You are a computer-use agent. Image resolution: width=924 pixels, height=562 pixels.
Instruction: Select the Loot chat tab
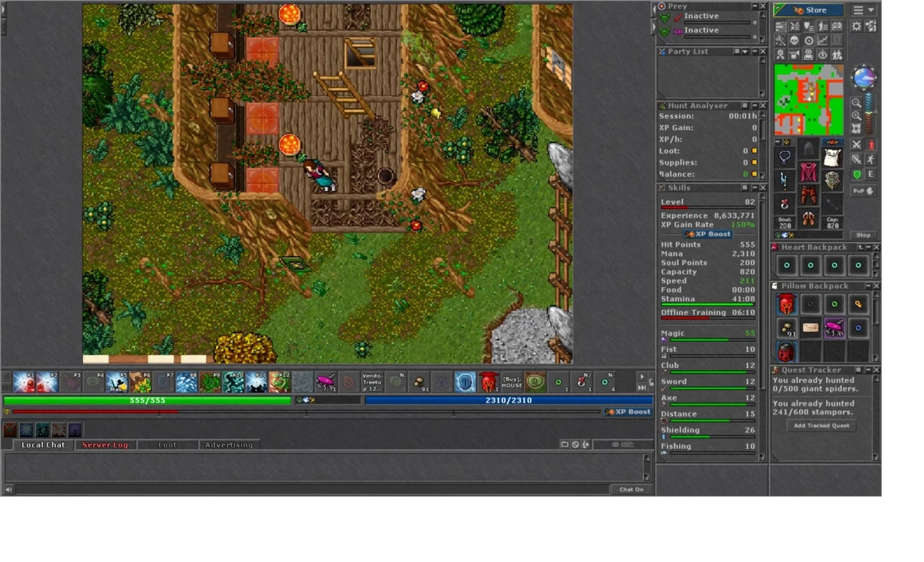click(167, 445)
